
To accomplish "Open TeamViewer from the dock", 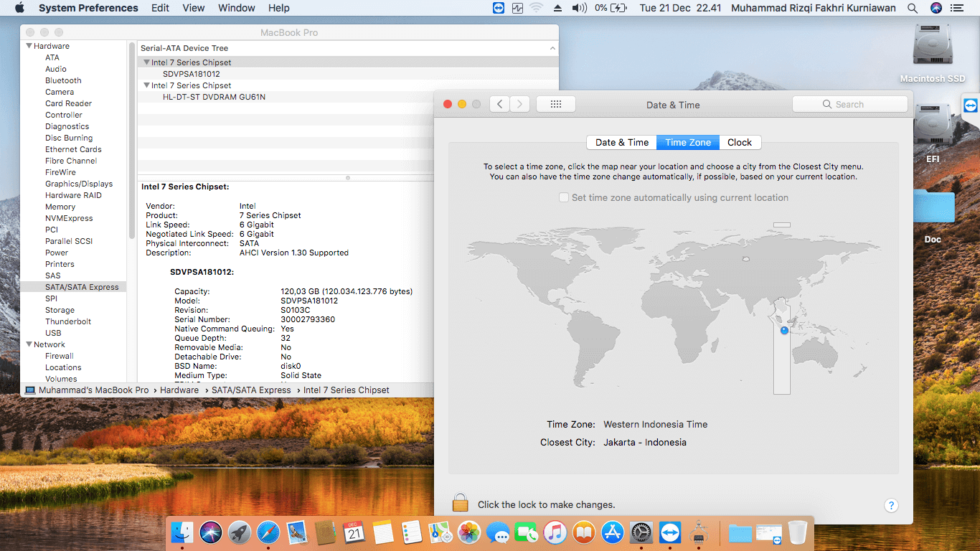I will (x=669, y=532).
